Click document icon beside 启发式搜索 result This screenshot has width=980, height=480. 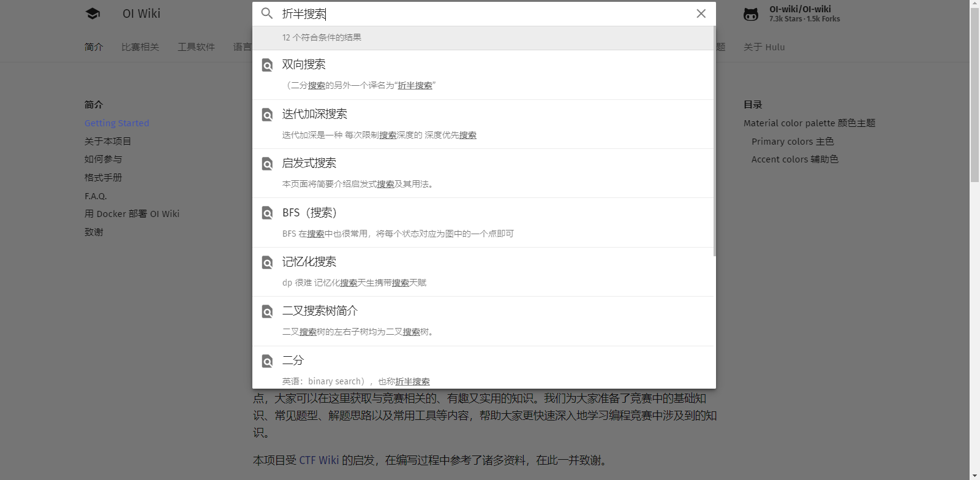[268, 164]
